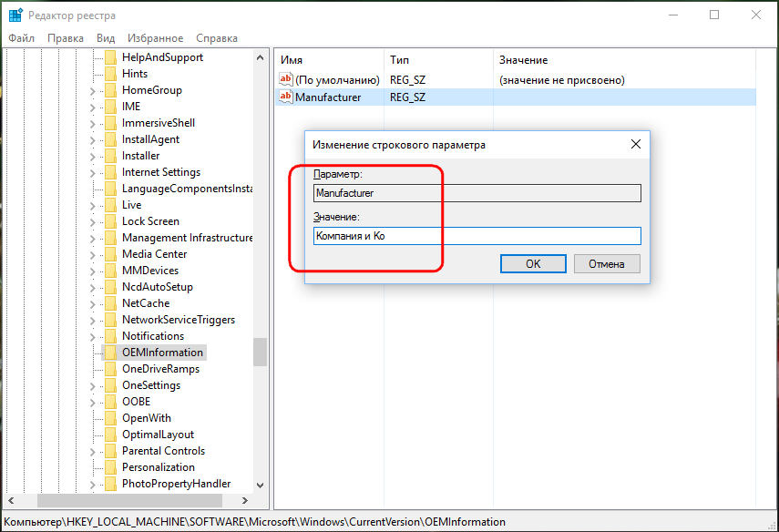Screen dimensions: 779x532
Task: Minimize the Редактор реестра window
Action: pyautogui.click(x=673, y=15)
